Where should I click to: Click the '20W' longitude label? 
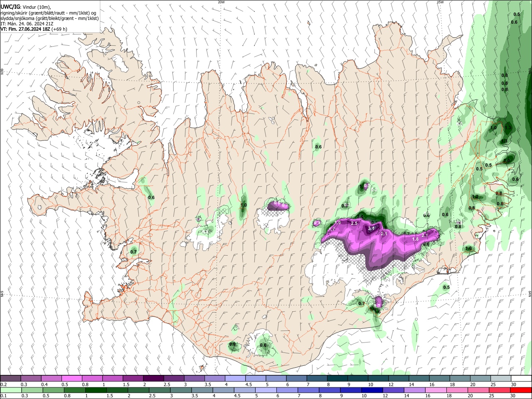coord(221,2)
